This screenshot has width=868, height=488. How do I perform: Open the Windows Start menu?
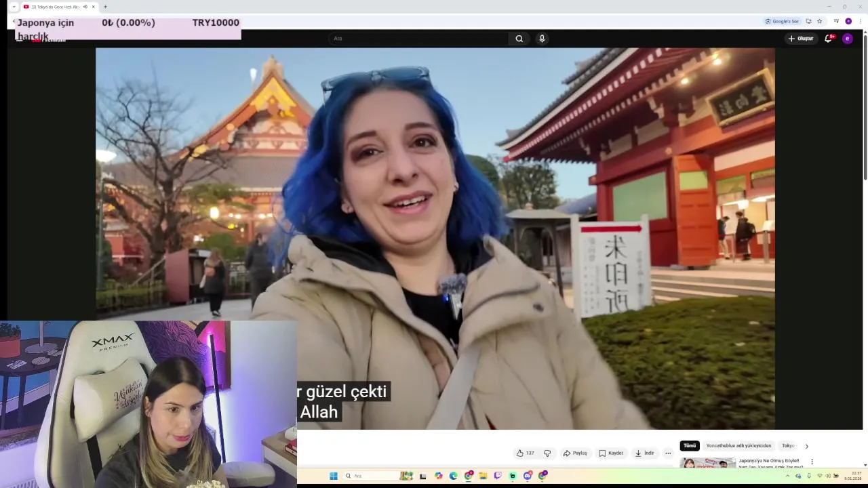pyautogui.click(x=334, y=476)
